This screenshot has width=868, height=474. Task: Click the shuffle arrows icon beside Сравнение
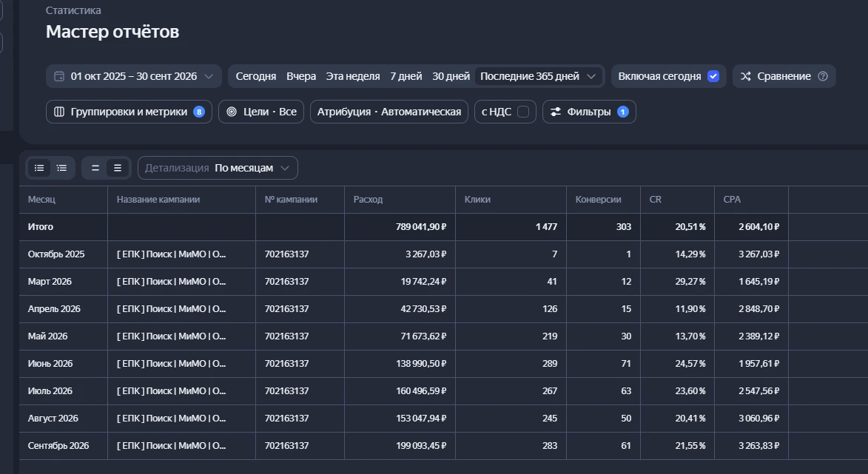(x=746, y=76)
